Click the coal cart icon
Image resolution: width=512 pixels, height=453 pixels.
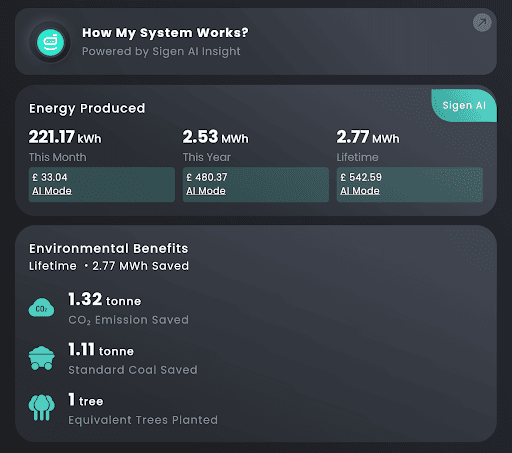click(41, 358)
